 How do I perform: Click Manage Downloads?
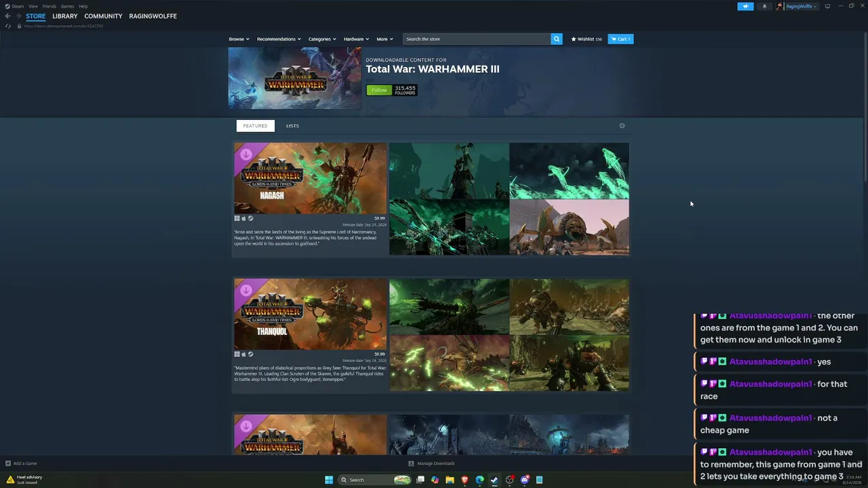point(436,464)
